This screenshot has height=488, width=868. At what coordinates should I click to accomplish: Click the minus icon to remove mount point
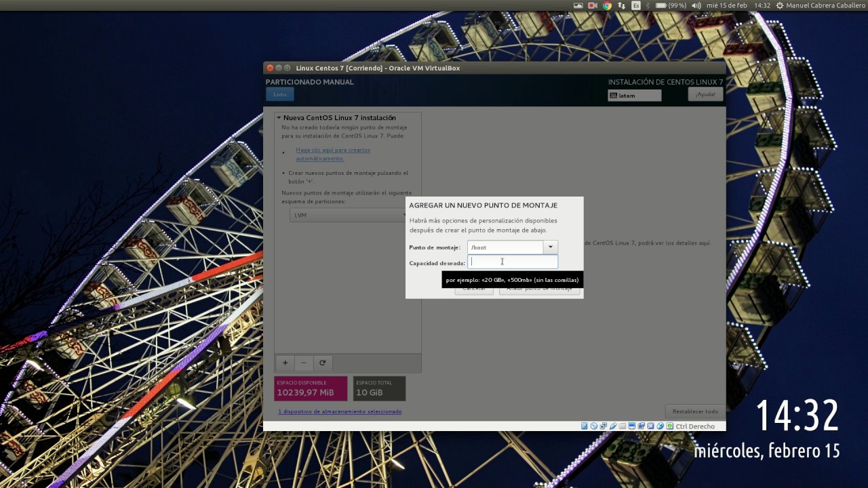304,363
